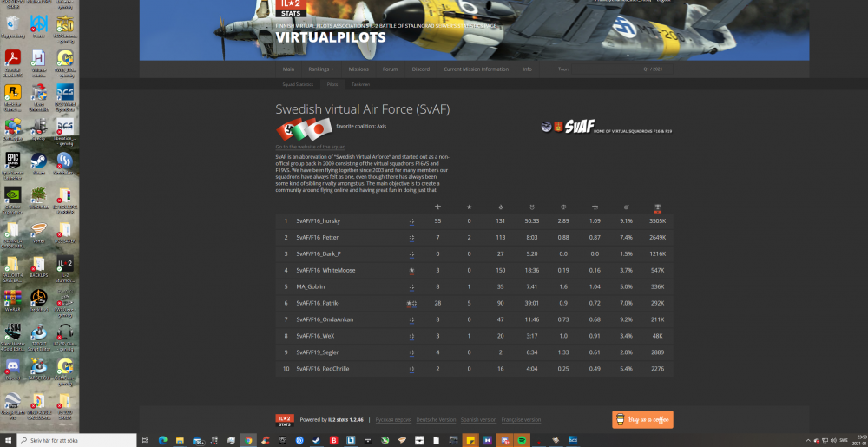Open the Forum navigation item

point(391,69)
